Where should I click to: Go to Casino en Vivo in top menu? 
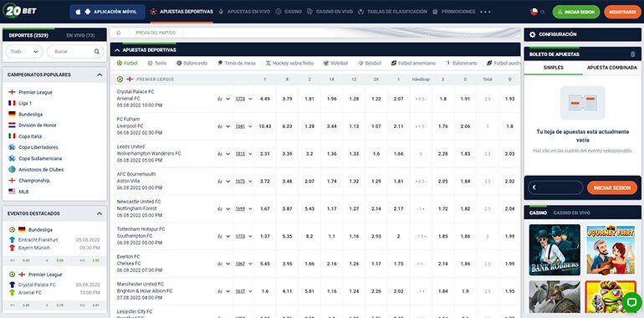[330, 12]
